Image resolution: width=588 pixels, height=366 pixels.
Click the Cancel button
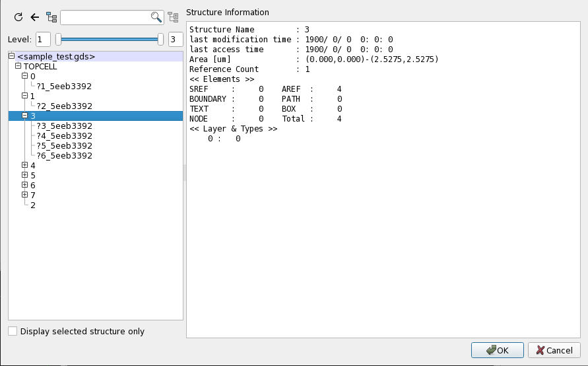point(554,350)
